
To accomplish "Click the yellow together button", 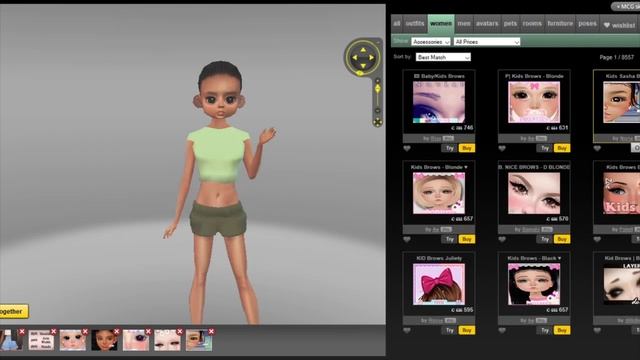I will pos(14,311).
